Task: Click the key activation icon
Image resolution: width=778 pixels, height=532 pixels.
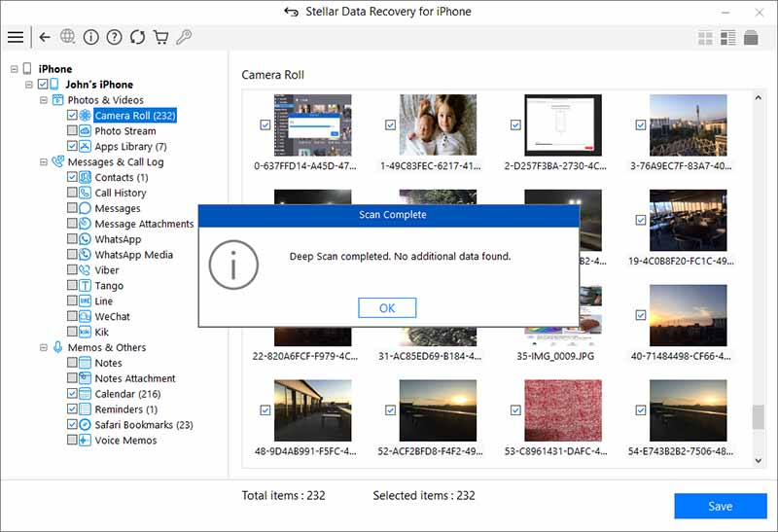Action: 185,37
